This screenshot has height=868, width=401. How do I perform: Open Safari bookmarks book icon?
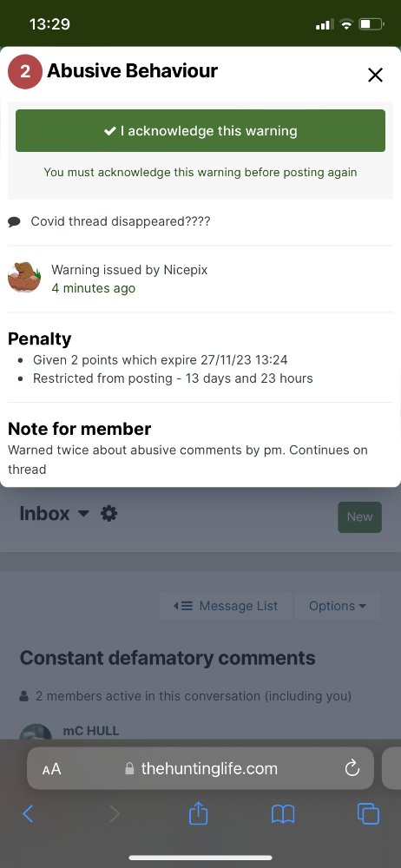tap(283, 814)
